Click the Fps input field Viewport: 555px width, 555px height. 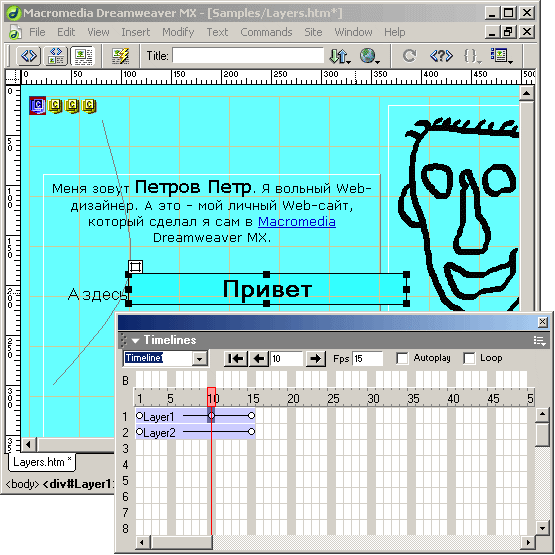point(367,359)
